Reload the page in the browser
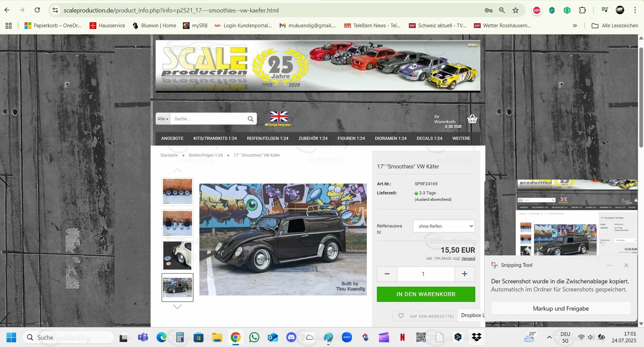The width and height of the screenshot is (644, 347). [37, 10]
